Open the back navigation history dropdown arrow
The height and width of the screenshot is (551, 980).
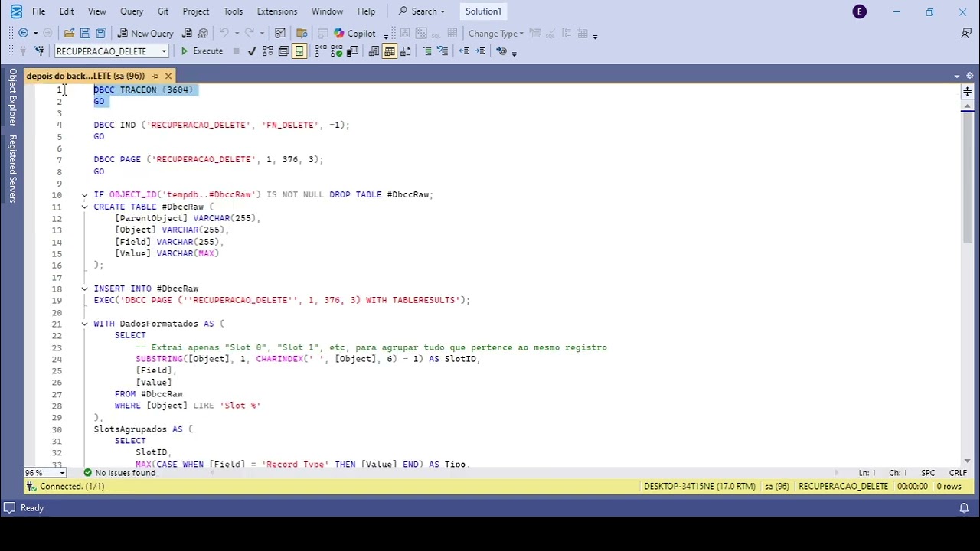pos(35,33)
